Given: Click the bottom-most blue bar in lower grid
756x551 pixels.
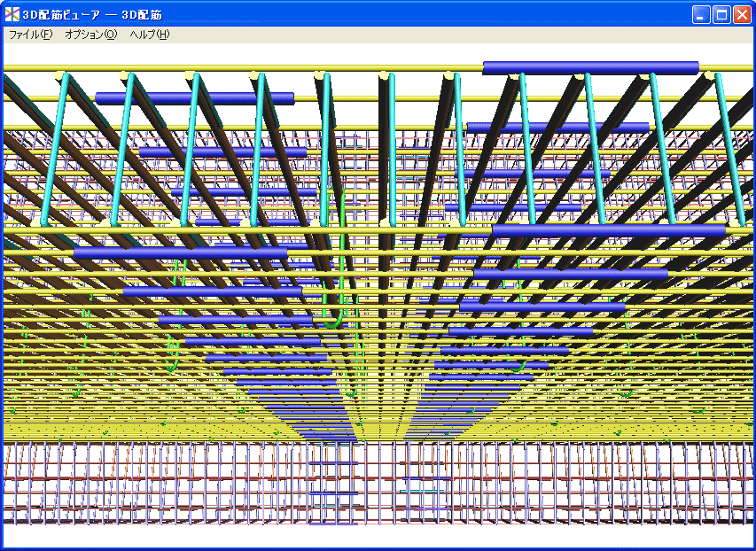Looking at the screenshot, I should [x=333, y=524].
